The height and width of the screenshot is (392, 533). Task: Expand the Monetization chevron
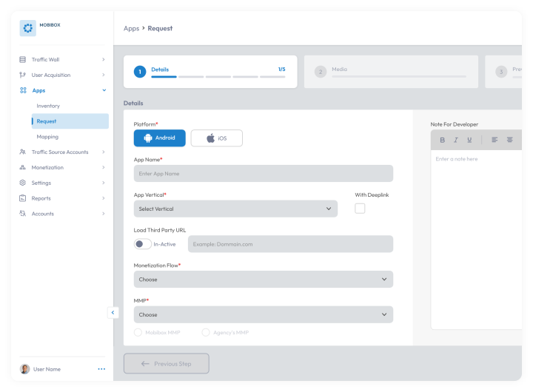pos(104,167)
